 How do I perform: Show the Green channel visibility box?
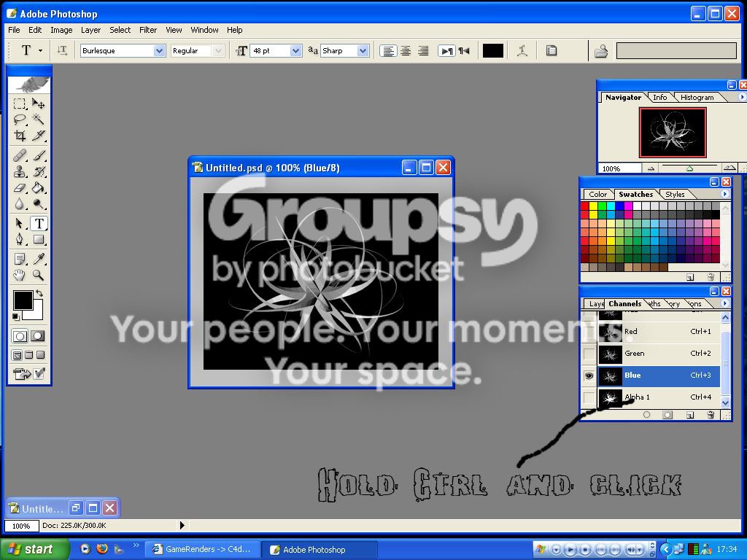[x=589, y=354]
